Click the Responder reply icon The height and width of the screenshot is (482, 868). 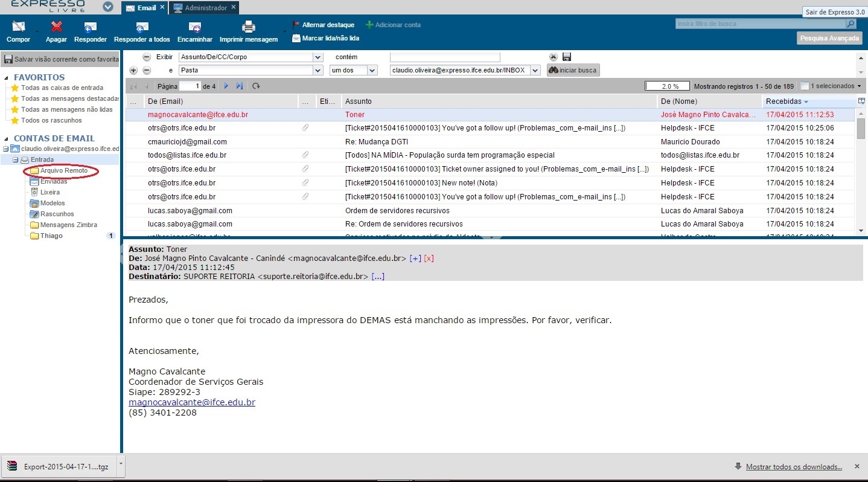[x=91, y=27]
